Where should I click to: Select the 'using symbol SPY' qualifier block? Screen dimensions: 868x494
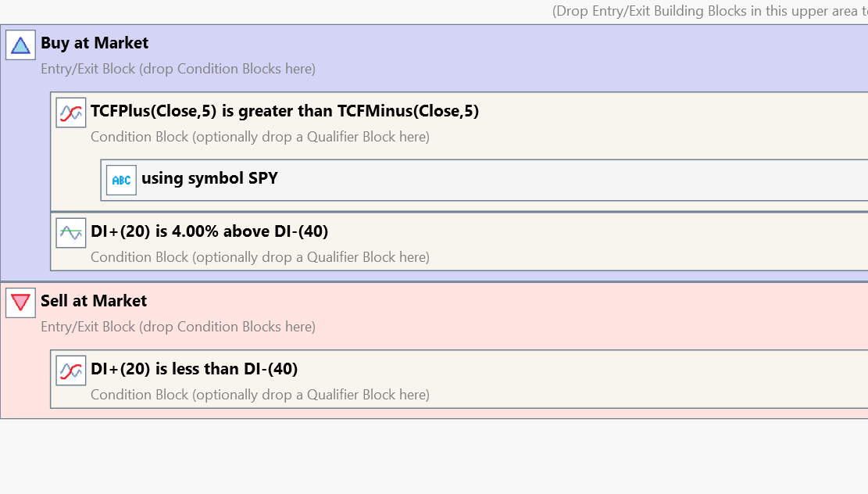(x=209, y=178)
